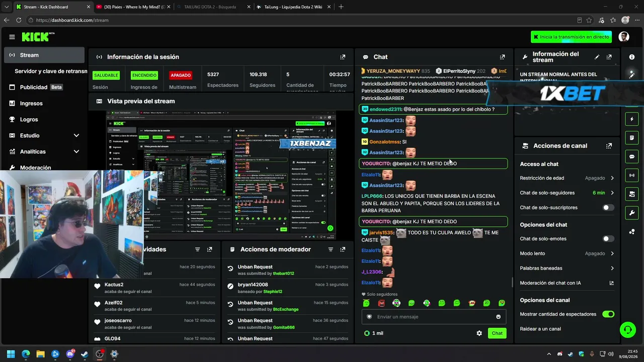Open Palabras baneadas chevron

[x=612, y=268]
